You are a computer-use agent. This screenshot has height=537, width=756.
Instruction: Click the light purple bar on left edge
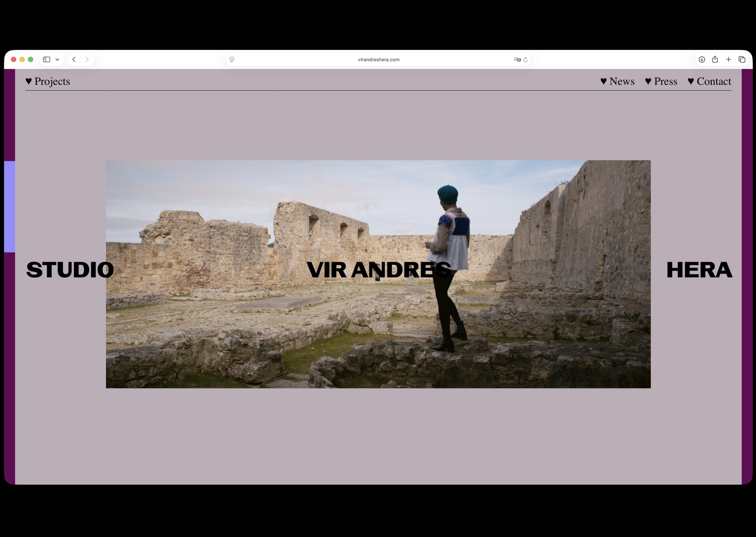pyautogui.click(x=9, y=207)
